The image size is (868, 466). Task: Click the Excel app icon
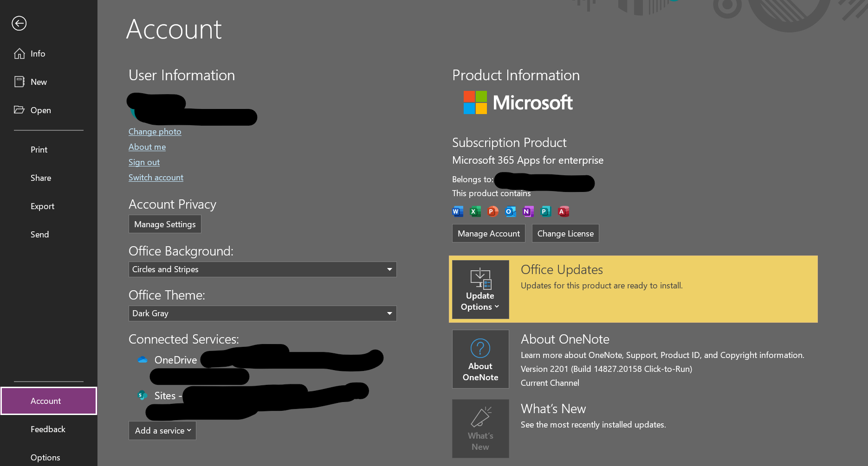tap(475, 211)
